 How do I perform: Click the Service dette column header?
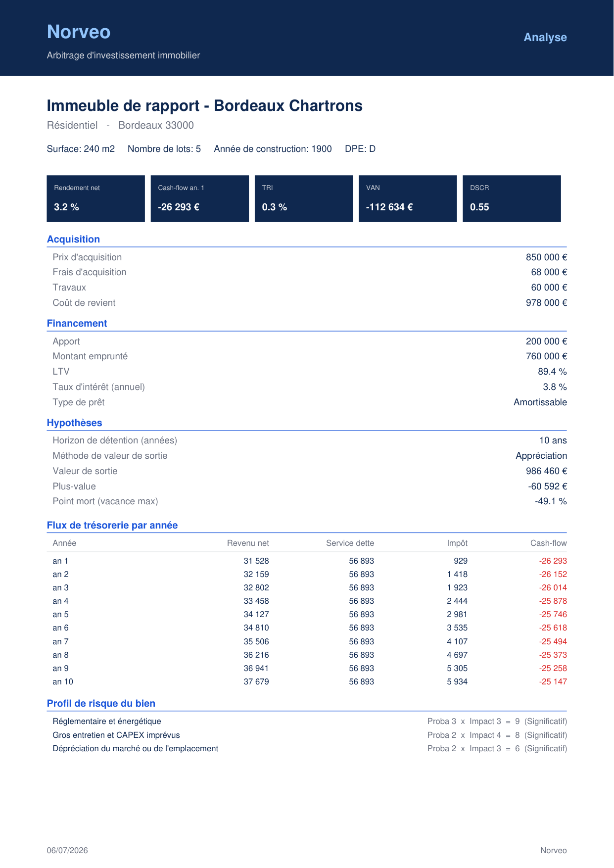pyautogui.click(x=350, y=543)
